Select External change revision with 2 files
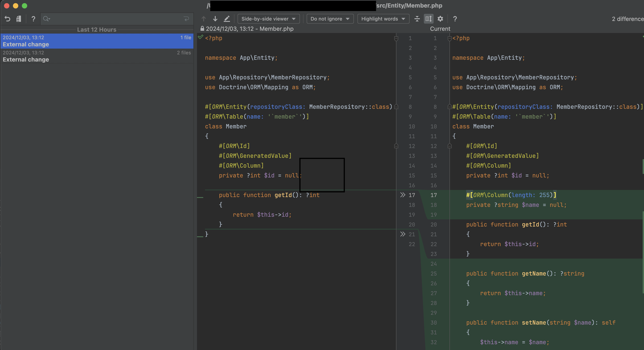 (x=97, y=56)
